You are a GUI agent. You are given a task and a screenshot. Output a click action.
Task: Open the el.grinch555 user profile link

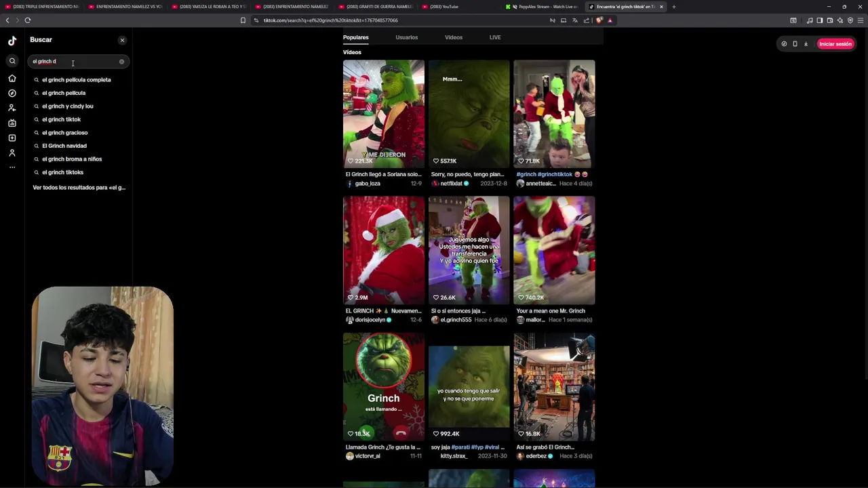coord(456,320)
